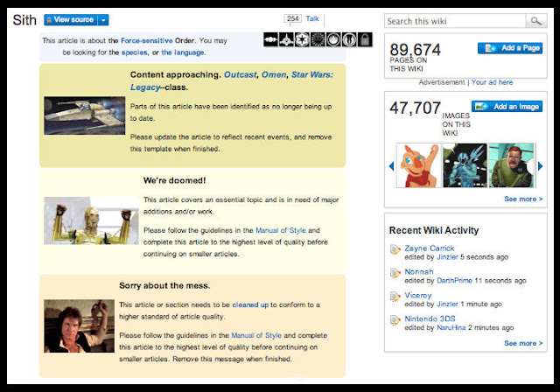560x392 pixels.
Task: Click the padlock protected-page icon
Action: pyautogui.click(x=365, y=39)
